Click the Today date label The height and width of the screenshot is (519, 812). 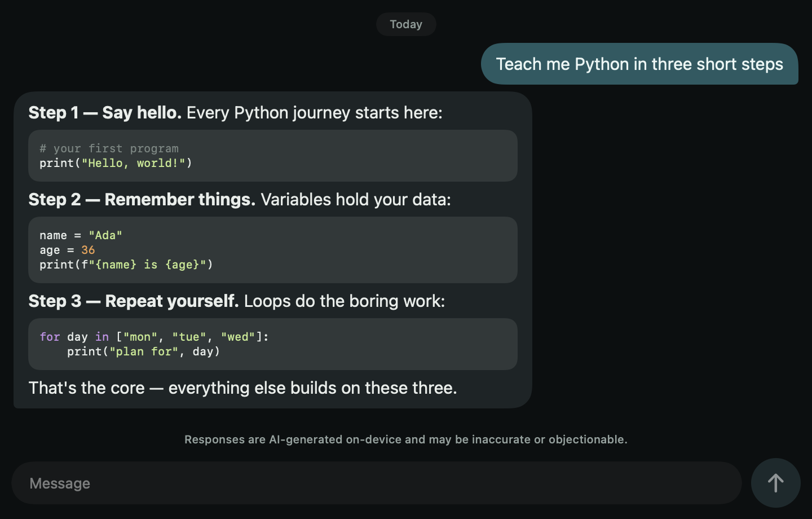point(406,24)
